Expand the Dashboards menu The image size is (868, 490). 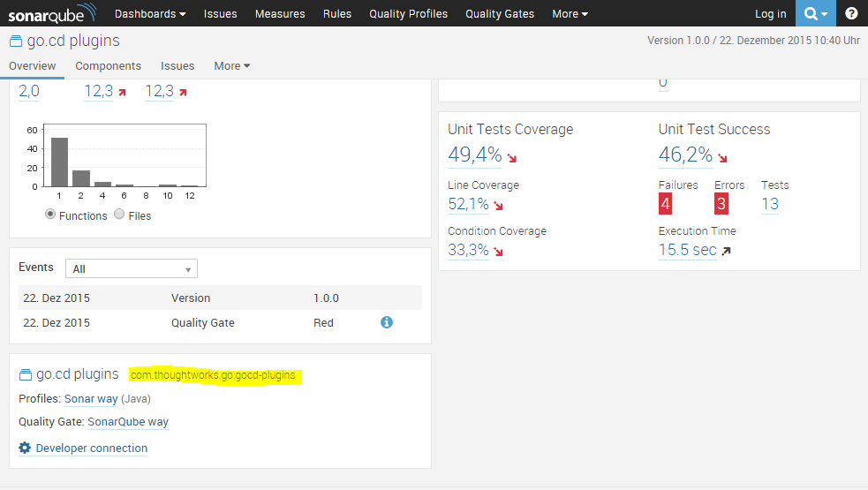click(x=150, y=14)
